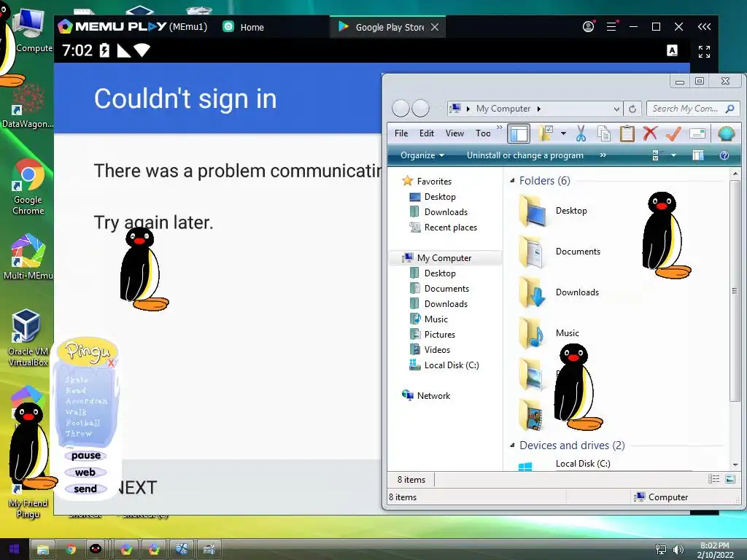
Task: Open the Edit menu in Explorer
Action: pyautogui.click(x=426, y=133)
